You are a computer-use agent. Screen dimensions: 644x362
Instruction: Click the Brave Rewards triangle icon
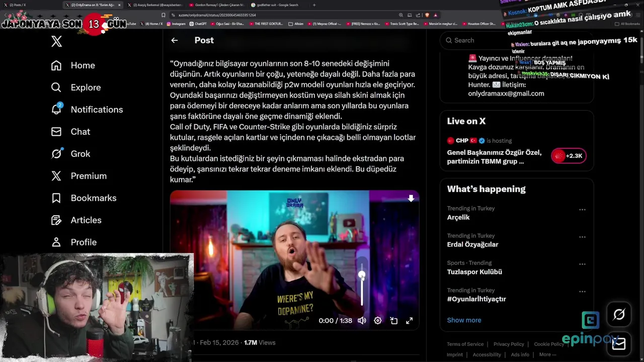tap(436, 15)
